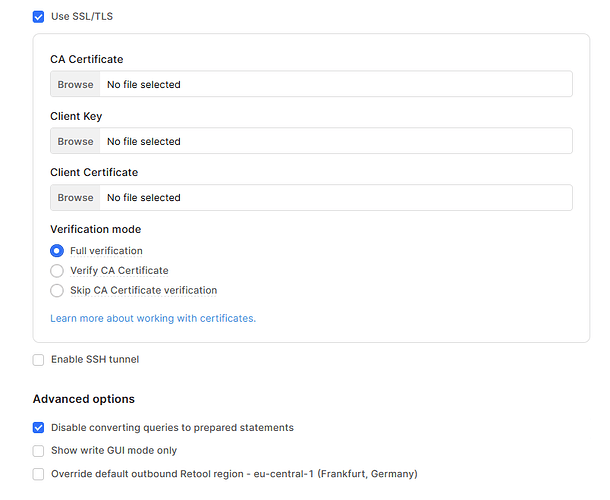Click Browse button for Client Key
This screenshot has width=610, height=500.
(x=75, y=141)
